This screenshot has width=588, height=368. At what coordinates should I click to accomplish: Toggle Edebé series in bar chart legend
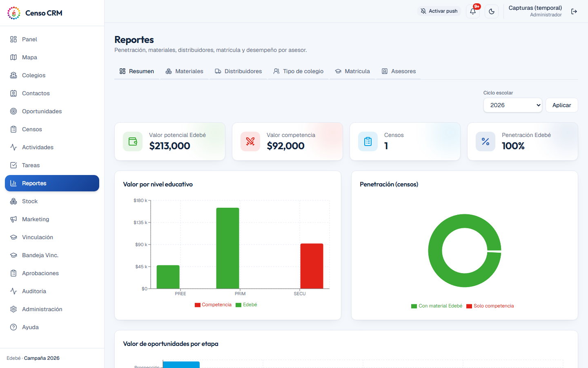pyautogui.click(x=246, y=305)
